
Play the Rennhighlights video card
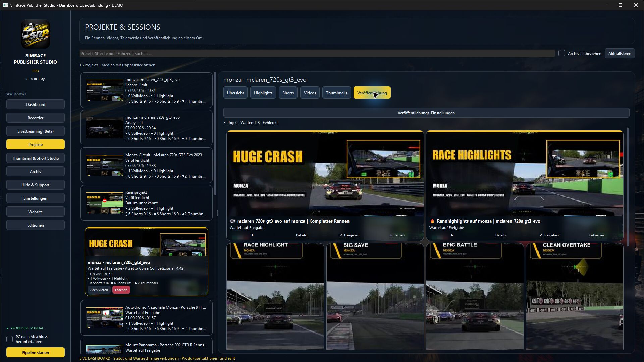click(452, 235)
